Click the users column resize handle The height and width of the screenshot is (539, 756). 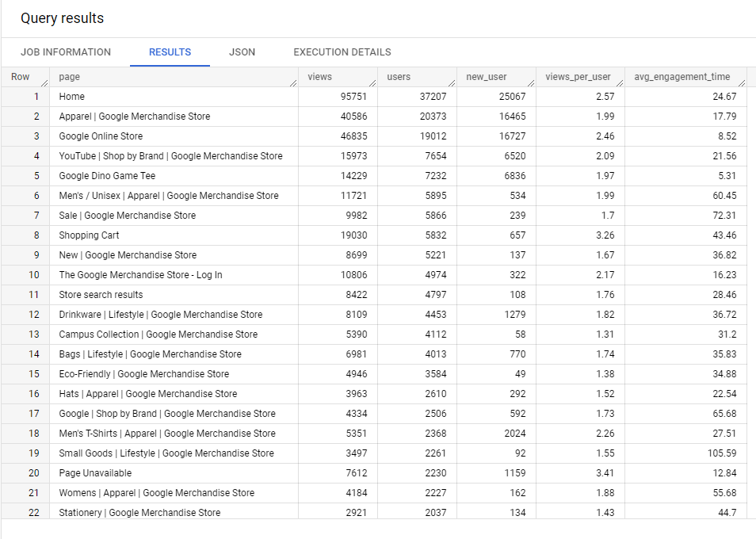pos(451,83)
